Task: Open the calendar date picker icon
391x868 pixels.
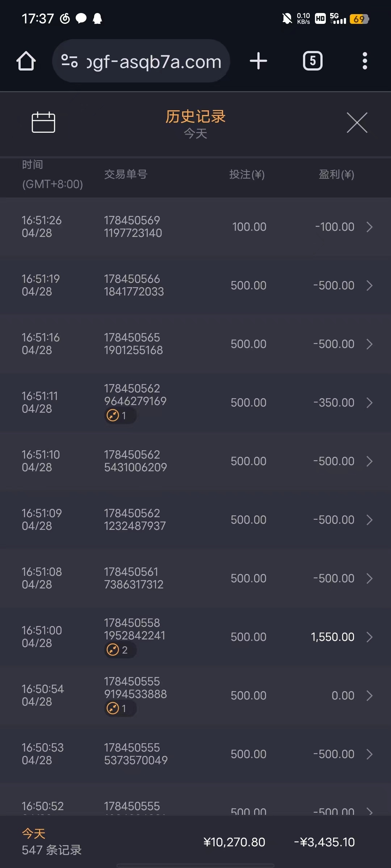Action: click(x=43, y=122)
